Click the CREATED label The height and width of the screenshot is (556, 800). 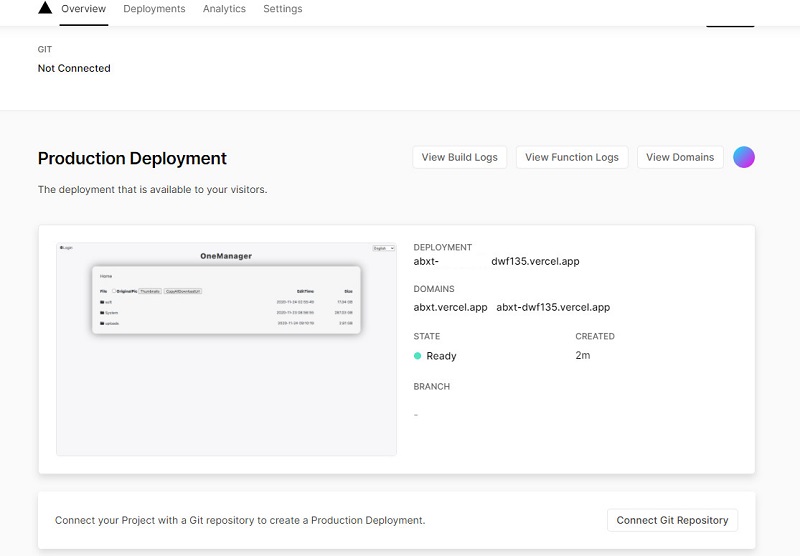(x=595, y=336)
